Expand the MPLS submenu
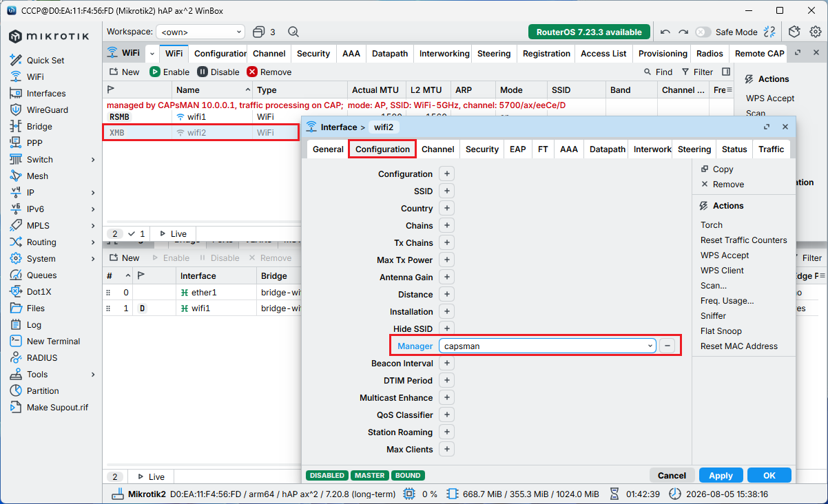This screenshot has width=828, height=504. tap(93, 225)
